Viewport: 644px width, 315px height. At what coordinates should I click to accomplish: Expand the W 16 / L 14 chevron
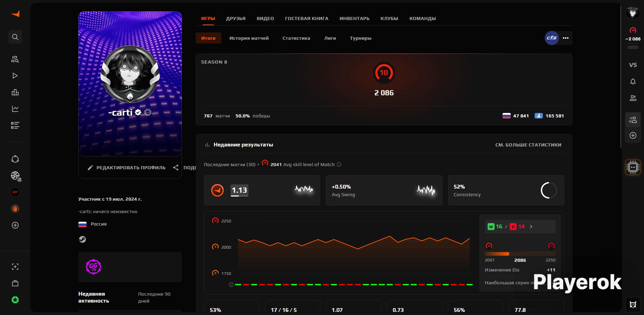click(x=531, y=227)
